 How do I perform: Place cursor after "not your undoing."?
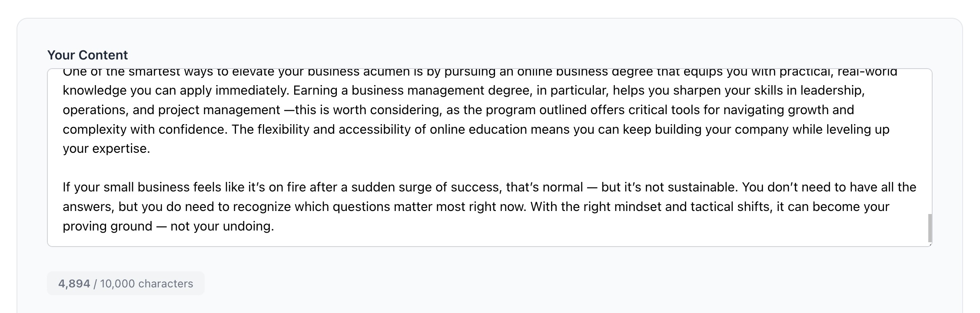[275, 226]
